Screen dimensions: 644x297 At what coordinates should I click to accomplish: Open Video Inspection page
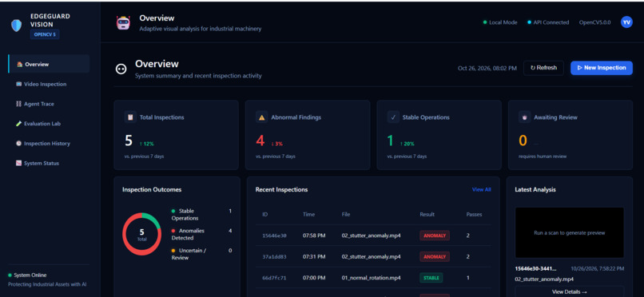(49, 84)
